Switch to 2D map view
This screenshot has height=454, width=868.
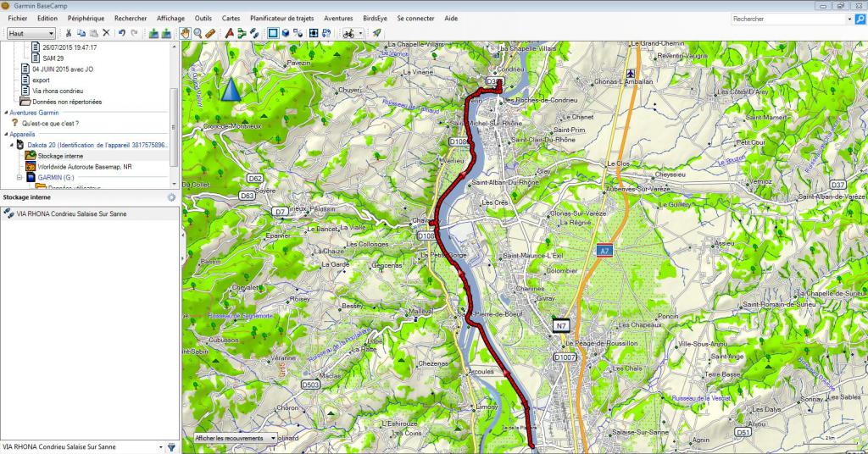273,33
